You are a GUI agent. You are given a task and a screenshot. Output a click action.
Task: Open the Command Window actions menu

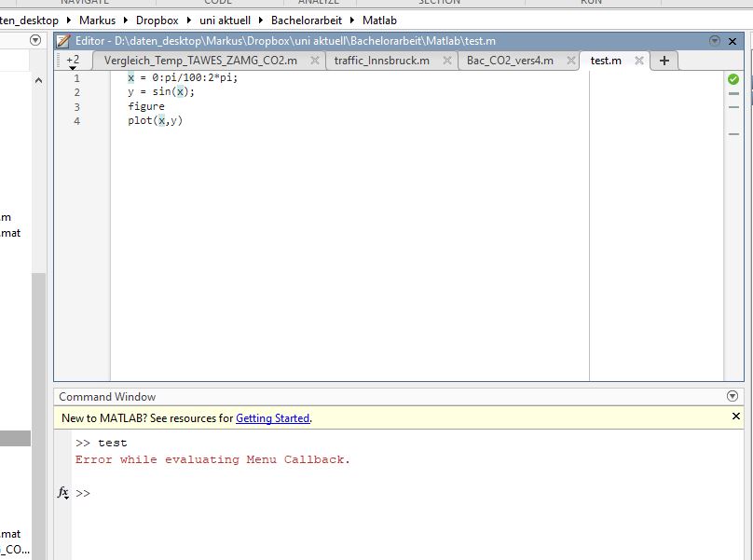tap(732, 396)
